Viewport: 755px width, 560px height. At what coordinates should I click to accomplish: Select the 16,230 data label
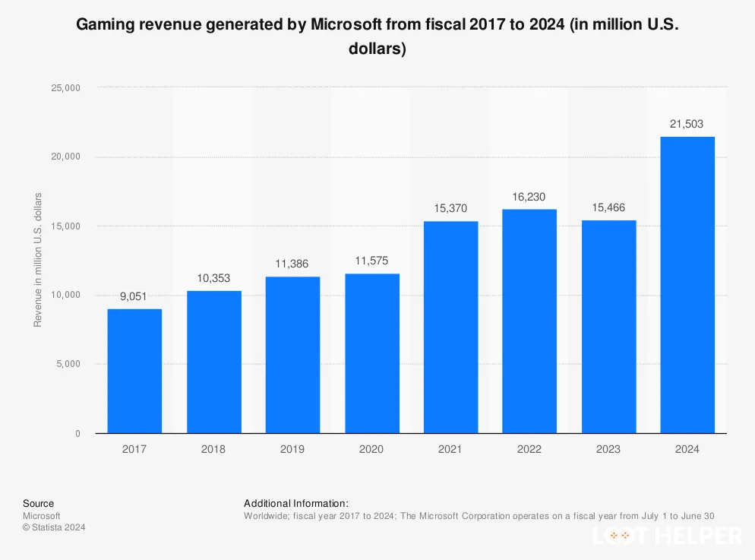click(x=529, y=196)
